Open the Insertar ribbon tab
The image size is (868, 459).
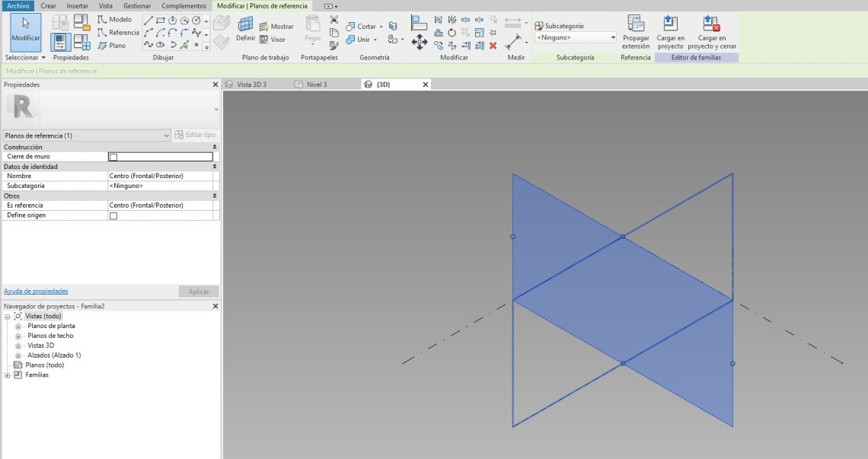(x=77, y=5)
